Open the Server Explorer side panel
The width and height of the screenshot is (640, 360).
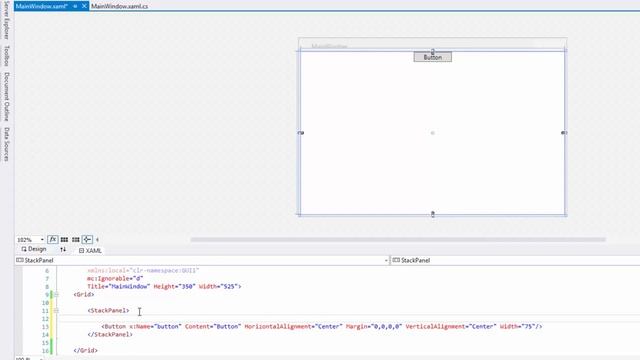click(7, 20)
